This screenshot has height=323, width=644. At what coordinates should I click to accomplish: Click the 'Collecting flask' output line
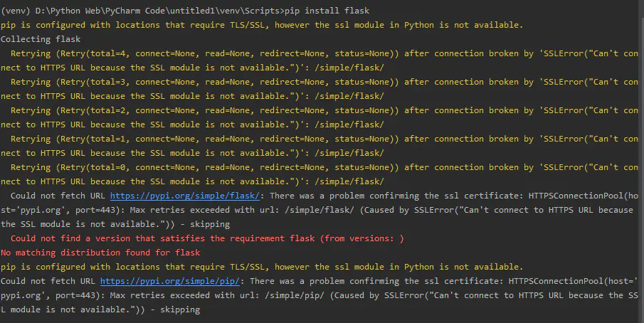(x=41, y=39)
